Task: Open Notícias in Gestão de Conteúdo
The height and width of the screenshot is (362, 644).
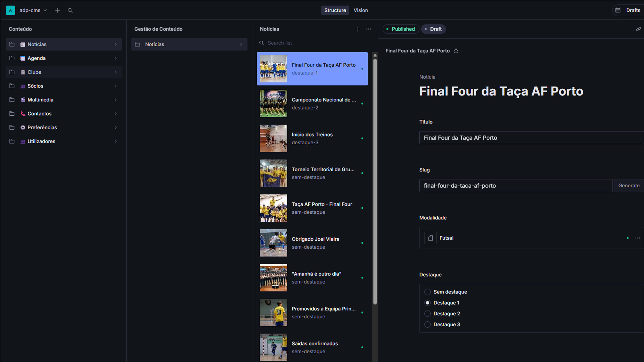Action: pos(189,44)
